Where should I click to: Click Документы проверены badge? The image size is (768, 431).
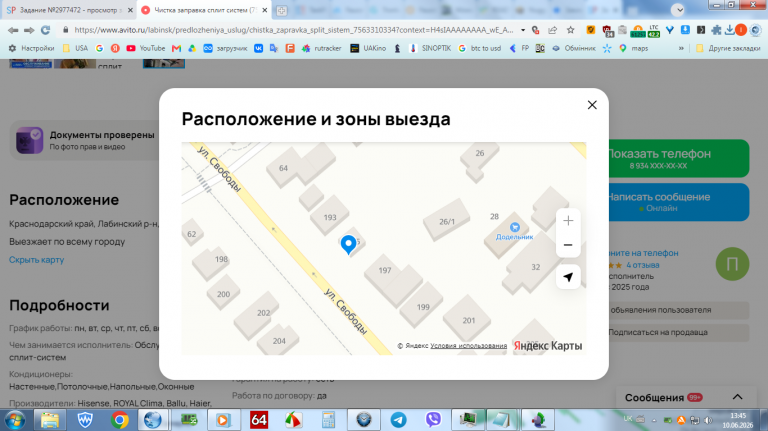pos(86,140)
